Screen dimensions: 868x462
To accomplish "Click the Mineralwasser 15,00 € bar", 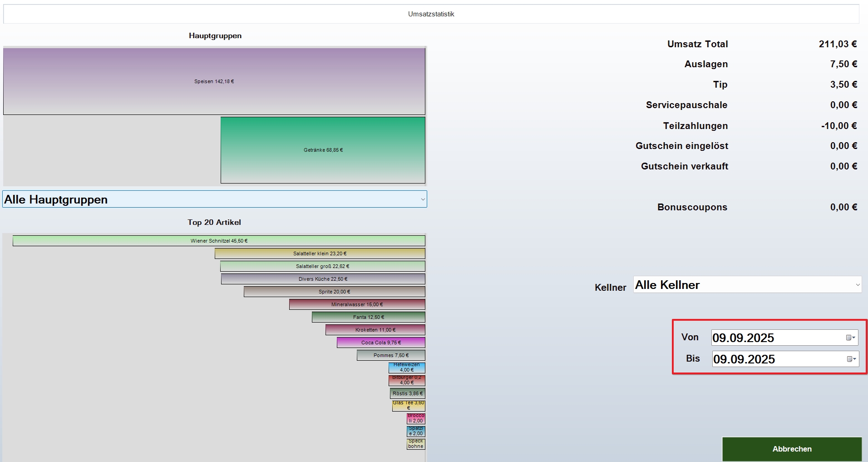I will coord(357,304).
